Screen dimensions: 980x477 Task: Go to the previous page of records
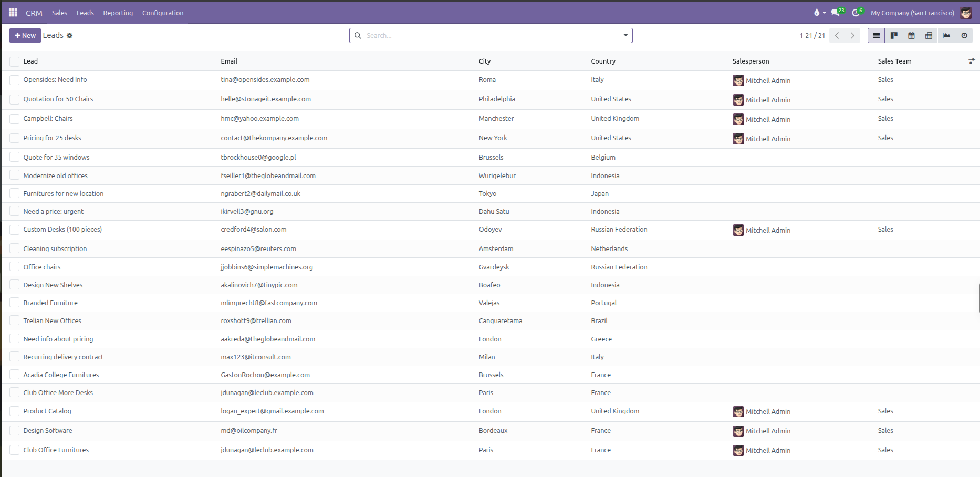pos(837,36)
